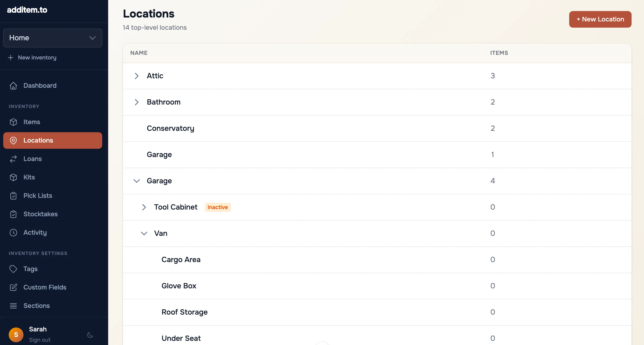Open the Garage location with 1 item
Viewport: 644px width, 345px height.
tap(159, 155)
